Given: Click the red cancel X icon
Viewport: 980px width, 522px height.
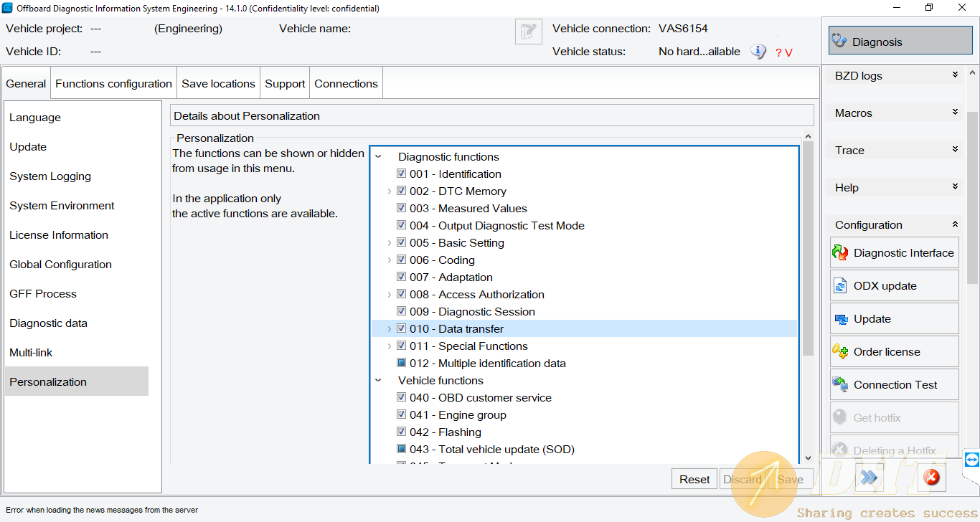Looking at the screenshot, I should pyautogui.click(x=930, y=478).
